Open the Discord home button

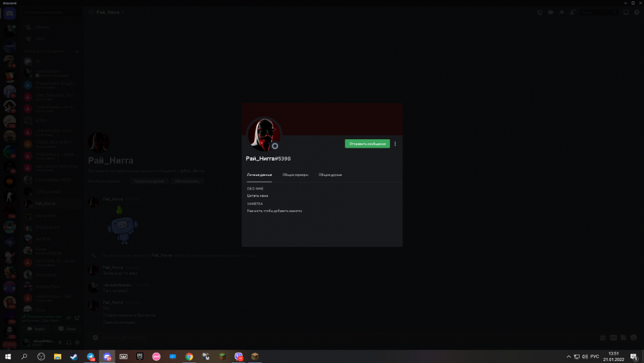tap(10, 14)
